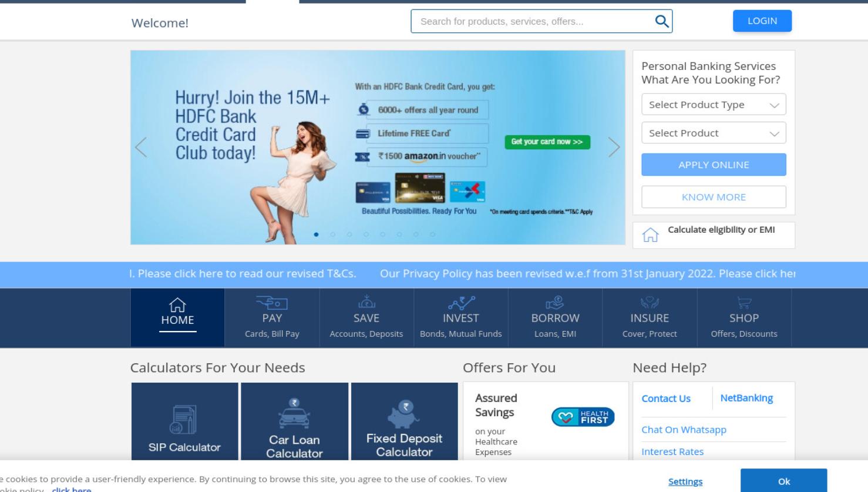This screenshot has height=492, width=868.
Task: Open the NetBanking link
Action: point(746,398)
